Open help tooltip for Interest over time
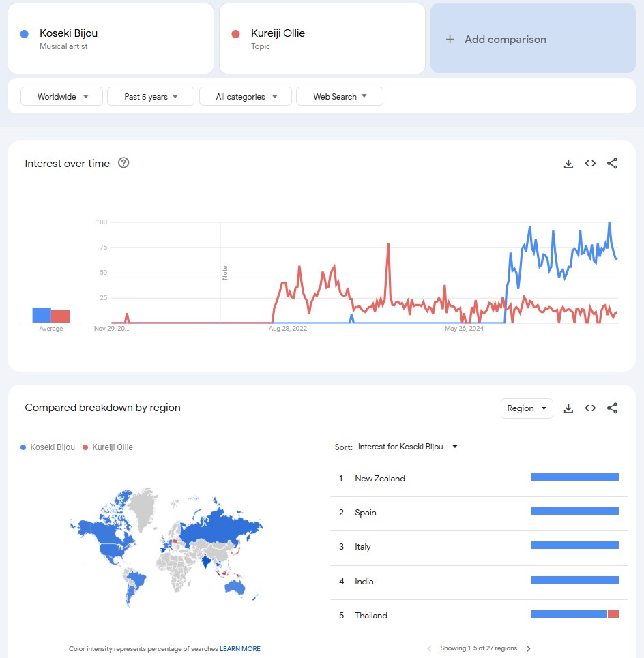 point(123,163)
